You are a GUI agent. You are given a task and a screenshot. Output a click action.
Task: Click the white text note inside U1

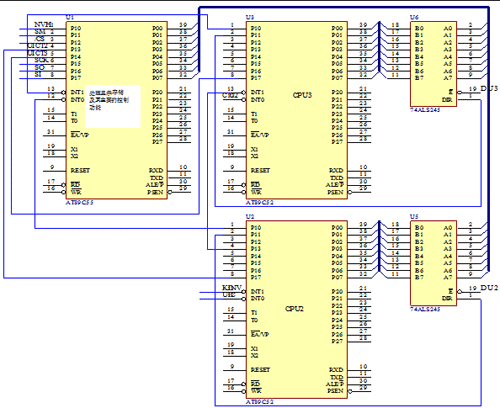[113, 107]
